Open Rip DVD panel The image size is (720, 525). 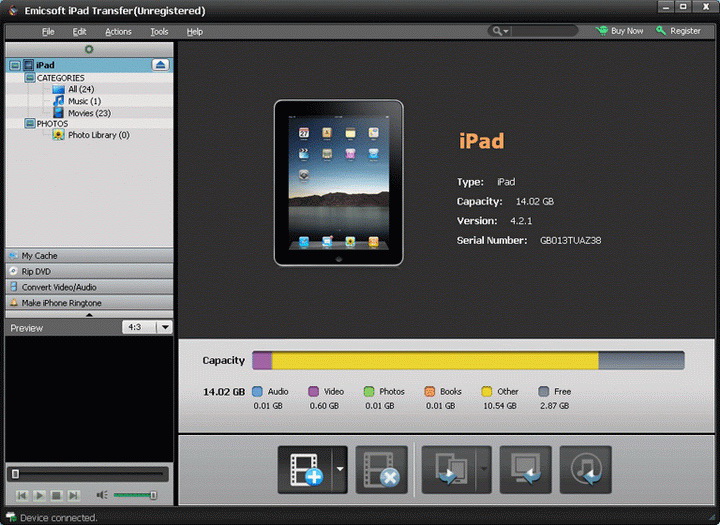89,271
